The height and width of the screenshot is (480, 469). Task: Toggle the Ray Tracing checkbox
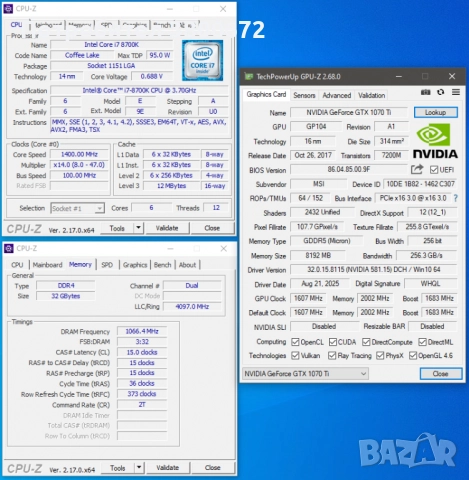332,356
